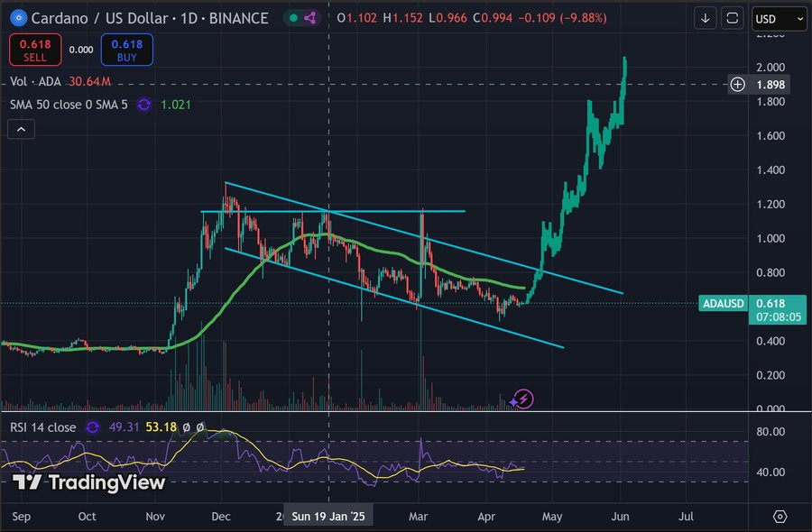Click the 1.000 price scale label
The height and width of the screenshot is (532, 812).
pos(770,239)
